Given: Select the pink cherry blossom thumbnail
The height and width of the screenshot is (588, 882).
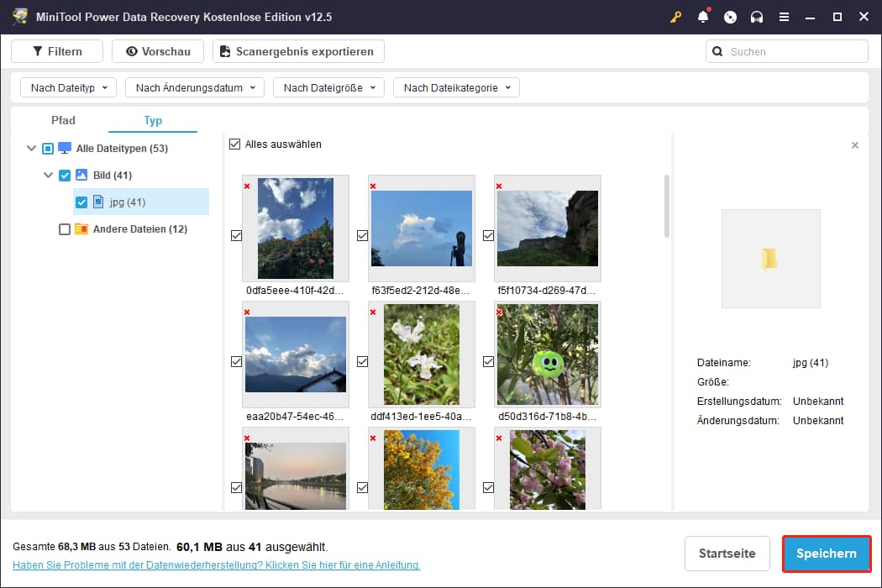Looking at the screenshot, I should (548, 470).
